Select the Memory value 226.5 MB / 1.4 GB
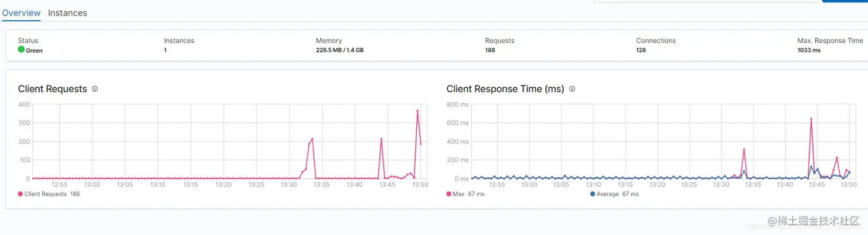The width and height of the screenshot is (868, 235). click(340, 50)
